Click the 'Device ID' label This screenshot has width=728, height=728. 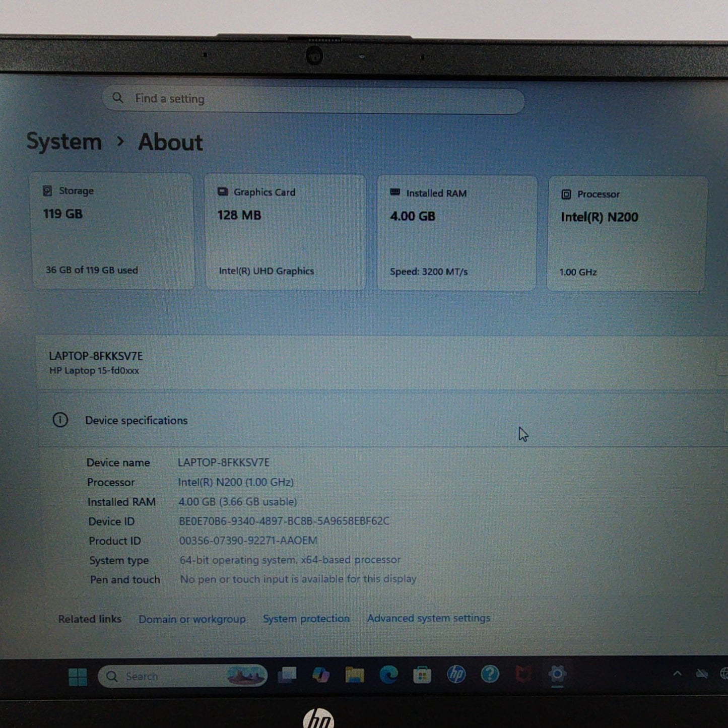click(x=111, y=521)
